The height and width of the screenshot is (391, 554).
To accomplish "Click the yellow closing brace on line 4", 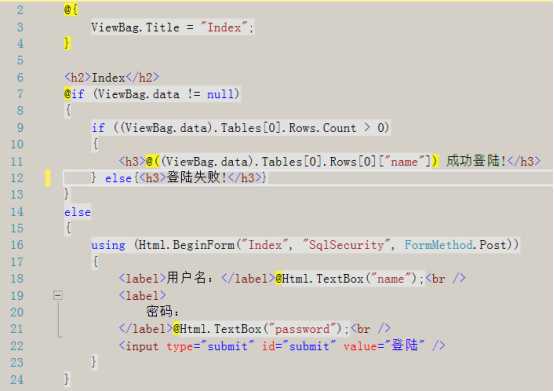I will (x=67, y=43).
